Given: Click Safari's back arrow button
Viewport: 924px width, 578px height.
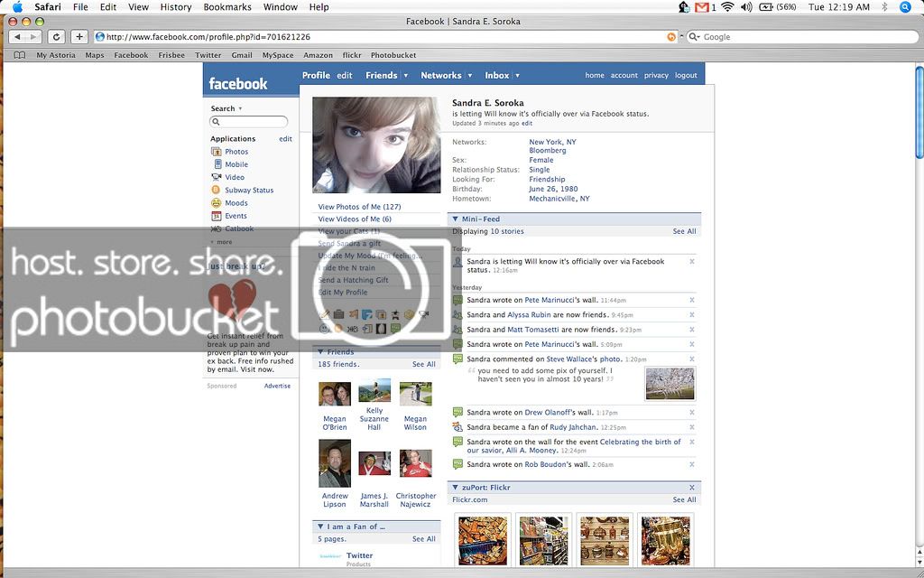Looking at the screenshot, I should coord(18,36).
